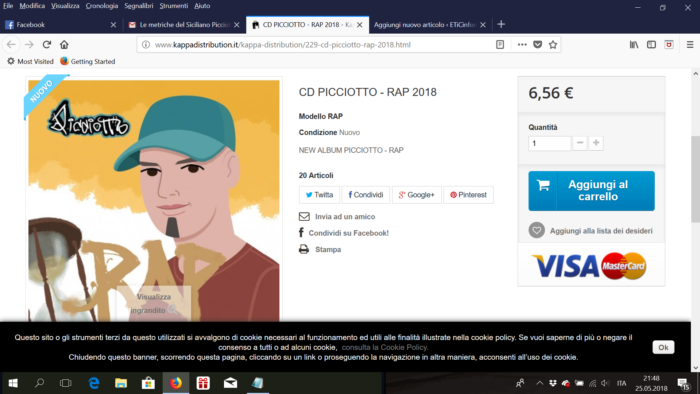This screenshot has height=394, width=700.
Task: Show site information icon in address bar
Action: click(146, 45)
